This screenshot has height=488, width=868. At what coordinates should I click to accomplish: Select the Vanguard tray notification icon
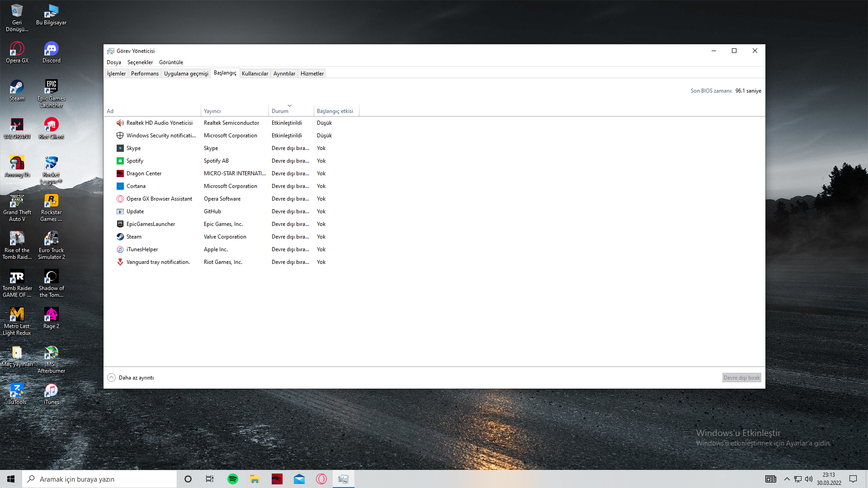pyautogui.click(x=120, y=262)
